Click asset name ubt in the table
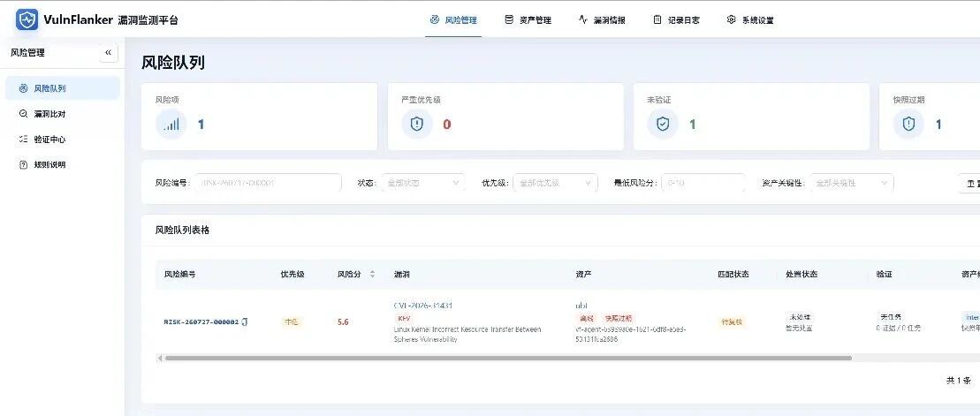This screenshot has width=980, height=416. 581,306
